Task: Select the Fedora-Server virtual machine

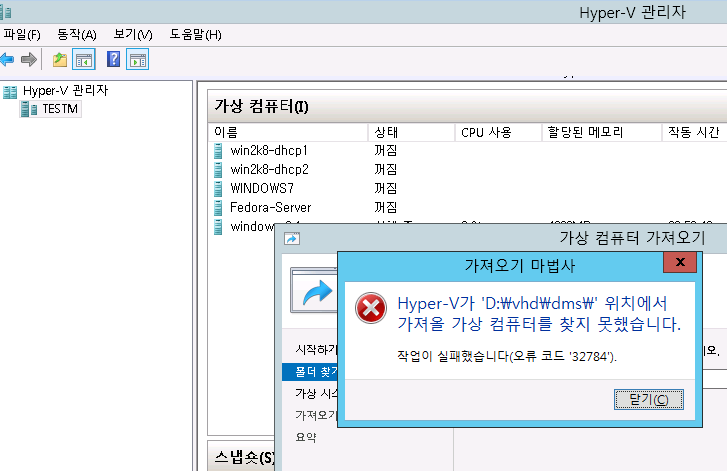Action: 270,208
